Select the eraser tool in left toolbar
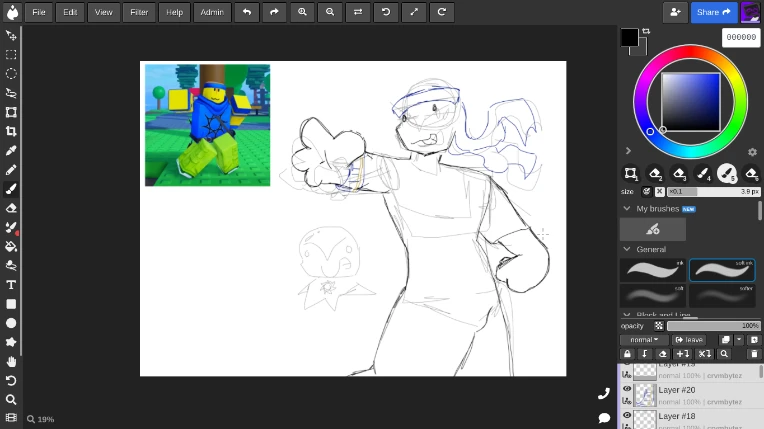Viewport: 764px width, 429px height. [x=11, y=208]
